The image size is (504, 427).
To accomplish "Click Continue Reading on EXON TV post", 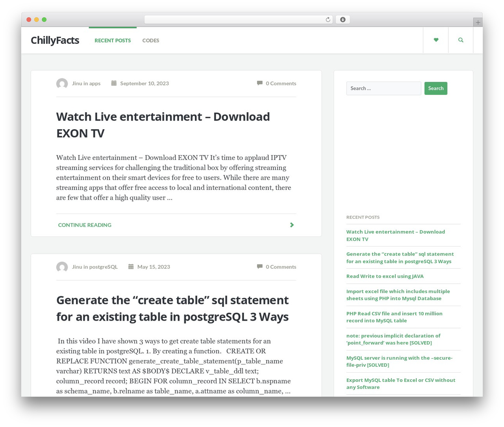I will 85,225.
